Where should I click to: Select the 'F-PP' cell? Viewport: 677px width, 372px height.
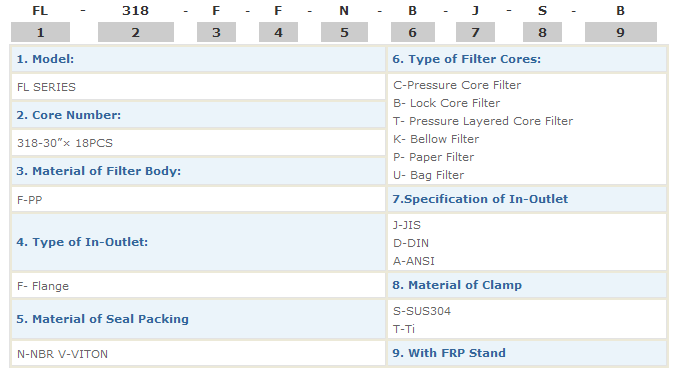click(198, 199)
